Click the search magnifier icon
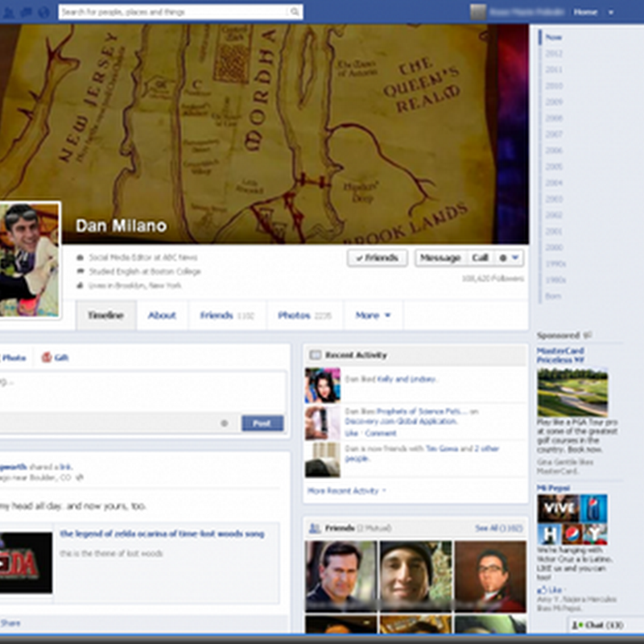This screenshot has width=644, height=644. [295, 12]
